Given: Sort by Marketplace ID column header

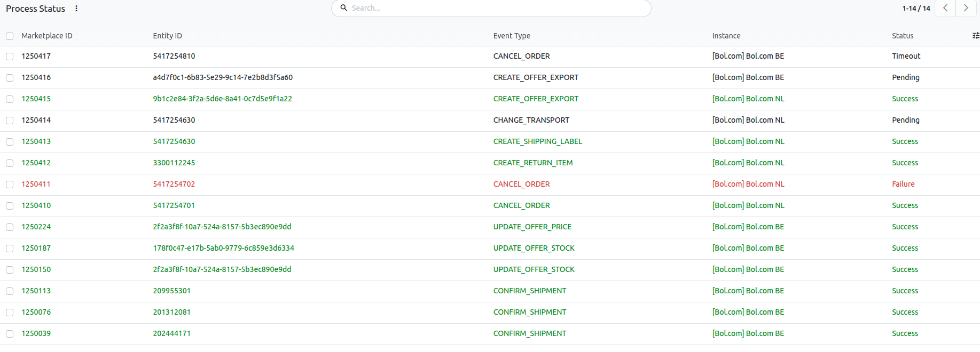Looking at the screenshot, I should (47, 36).
